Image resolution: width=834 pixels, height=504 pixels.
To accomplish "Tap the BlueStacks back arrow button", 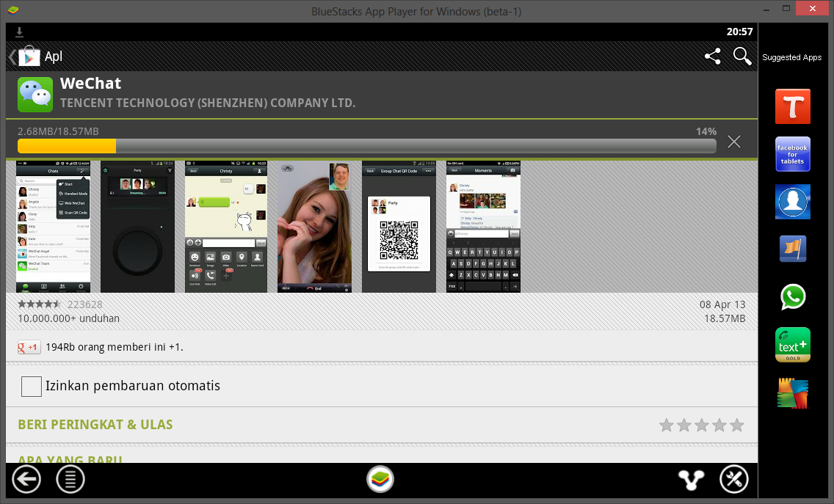I will point(26,480).
